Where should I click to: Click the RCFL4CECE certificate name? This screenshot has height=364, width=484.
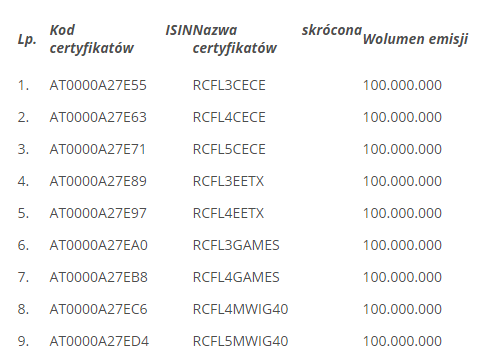(x=229, y=117)
